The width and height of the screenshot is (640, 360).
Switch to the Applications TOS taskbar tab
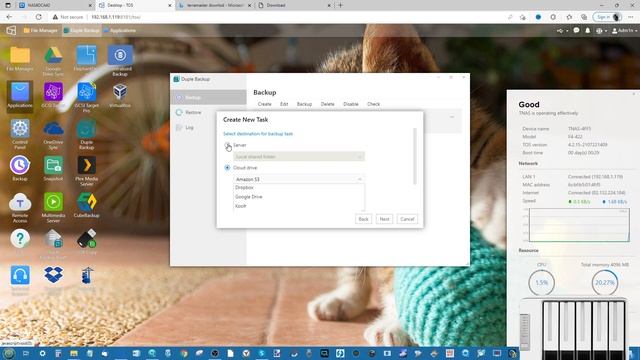click(120, 30)
